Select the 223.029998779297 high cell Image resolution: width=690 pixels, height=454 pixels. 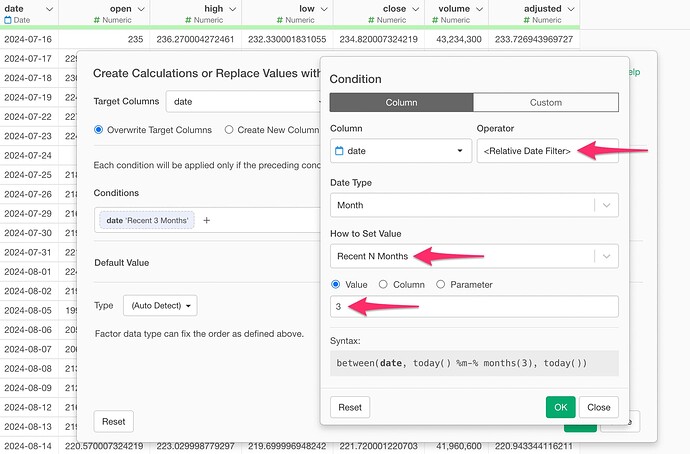pos(195,446)
